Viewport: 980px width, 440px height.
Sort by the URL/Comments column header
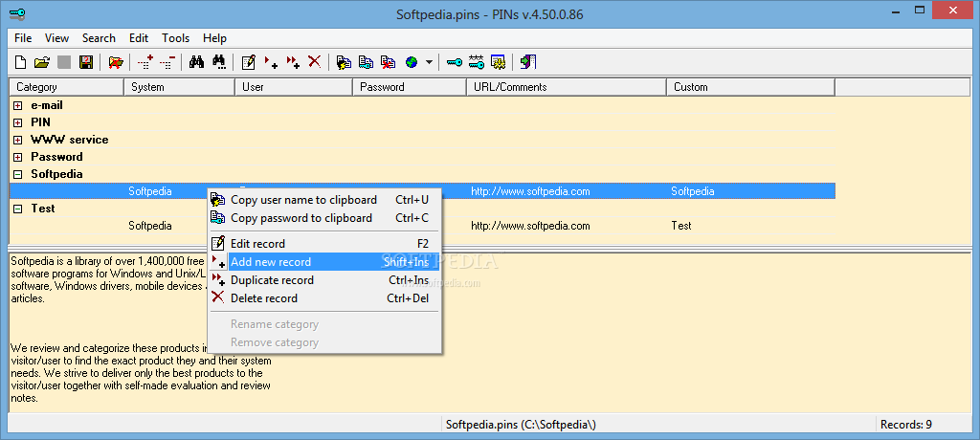point(567,87)
